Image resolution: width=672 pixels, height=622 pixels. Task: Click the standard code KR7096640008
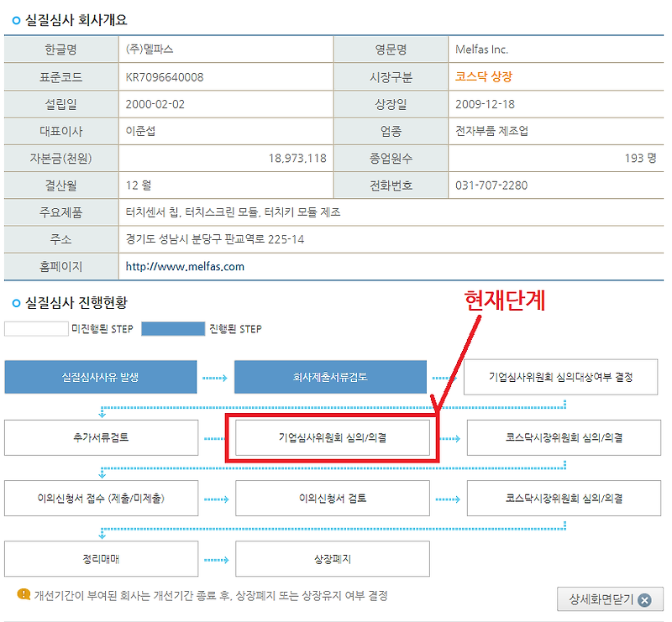[x=165, y=77]
